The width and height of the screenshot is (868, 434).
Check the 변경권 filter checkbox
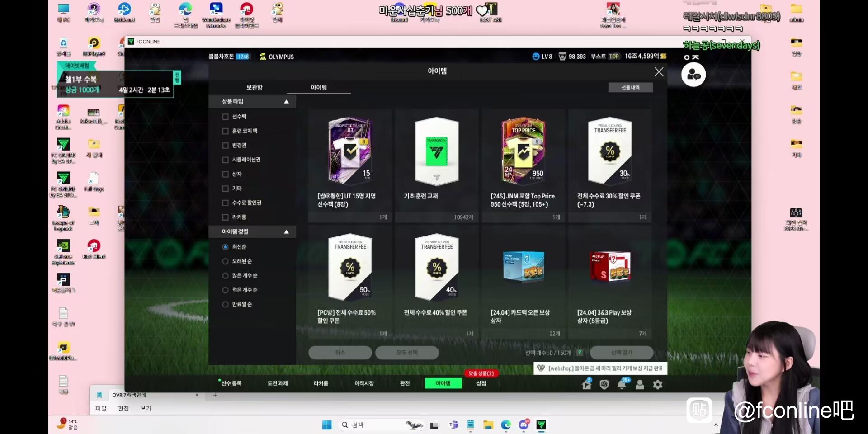225,146
